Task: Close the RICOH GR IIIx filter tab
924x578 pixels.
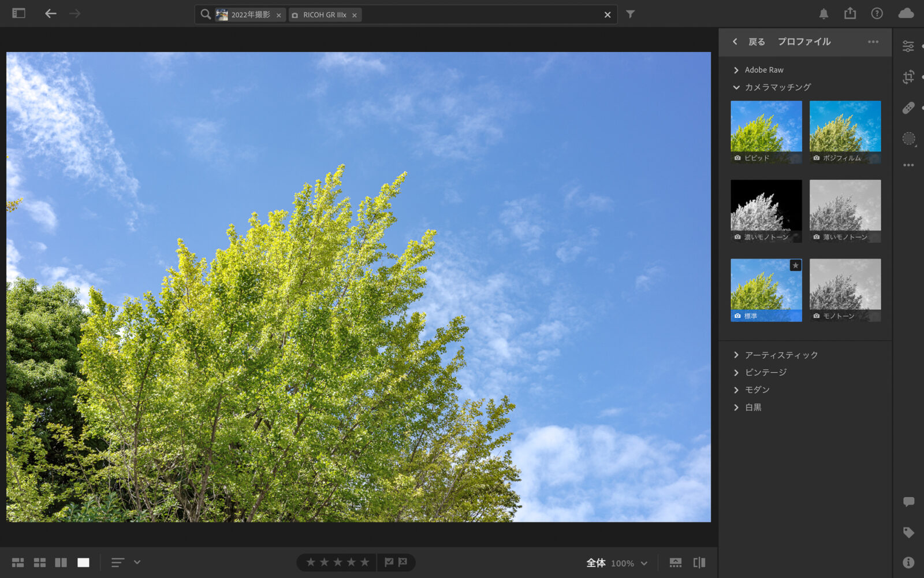Action: [356, 15]
